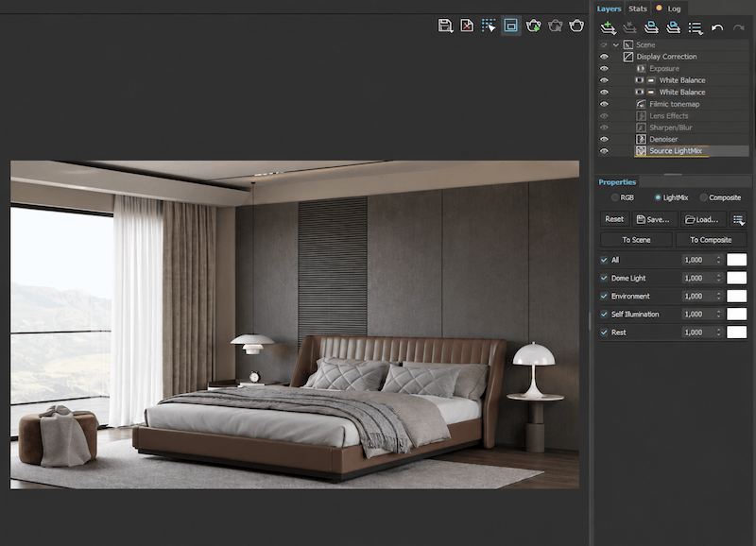Click the Clear image icon

[467, 26]
